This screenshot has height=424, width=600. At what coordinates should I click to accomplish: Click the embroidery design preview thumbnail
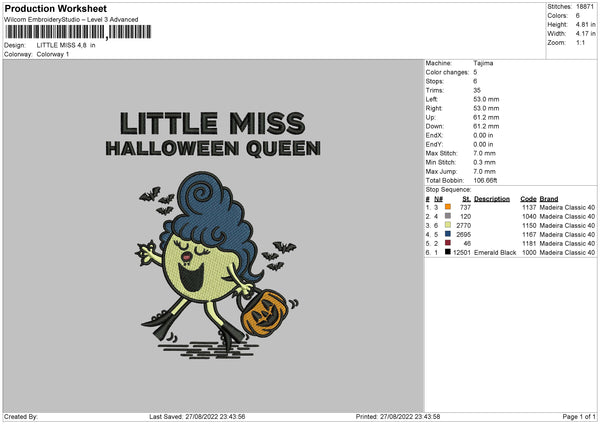tap(214, 236)
